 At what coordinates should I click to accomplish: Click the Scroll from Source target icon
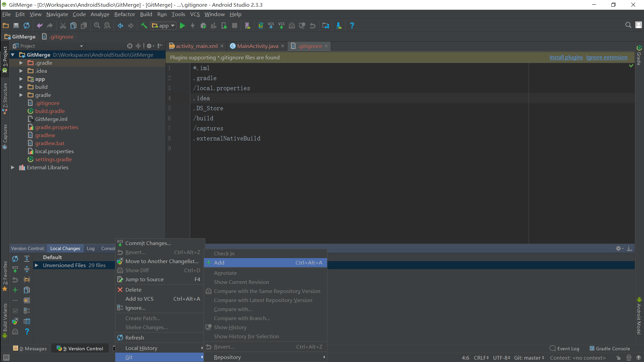click(130, 46)
